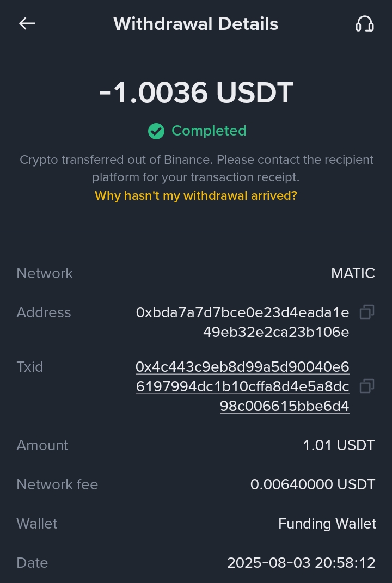Tap the back arrow icon
This screenshot has height=583, width=392.
[x=27, y=23]
